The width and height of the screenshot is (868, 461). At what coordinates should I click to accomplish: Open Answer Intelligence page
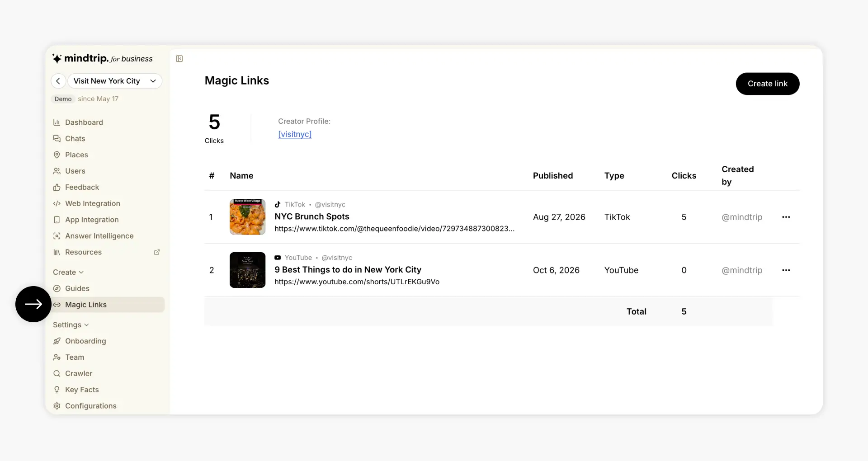[99, 236]
